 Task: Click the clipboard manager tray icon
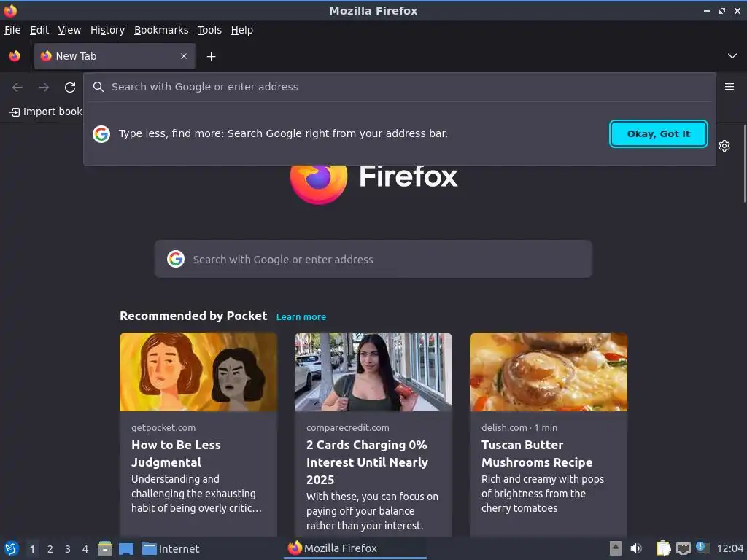pos(663,548)
